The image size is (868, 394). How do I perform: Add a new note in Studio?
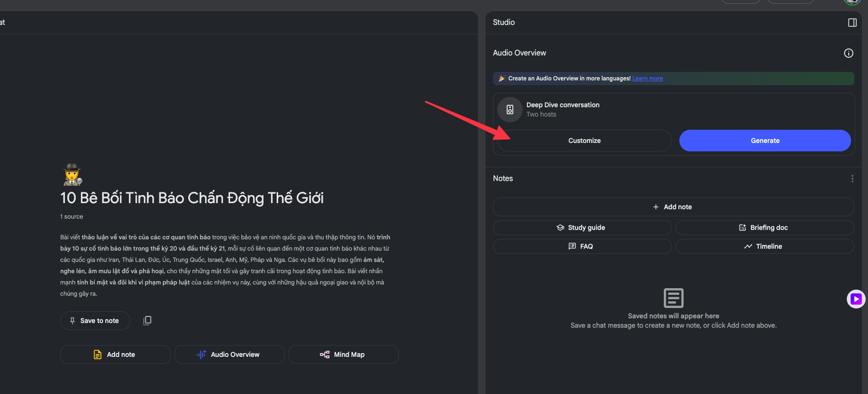tap(673, 207)
